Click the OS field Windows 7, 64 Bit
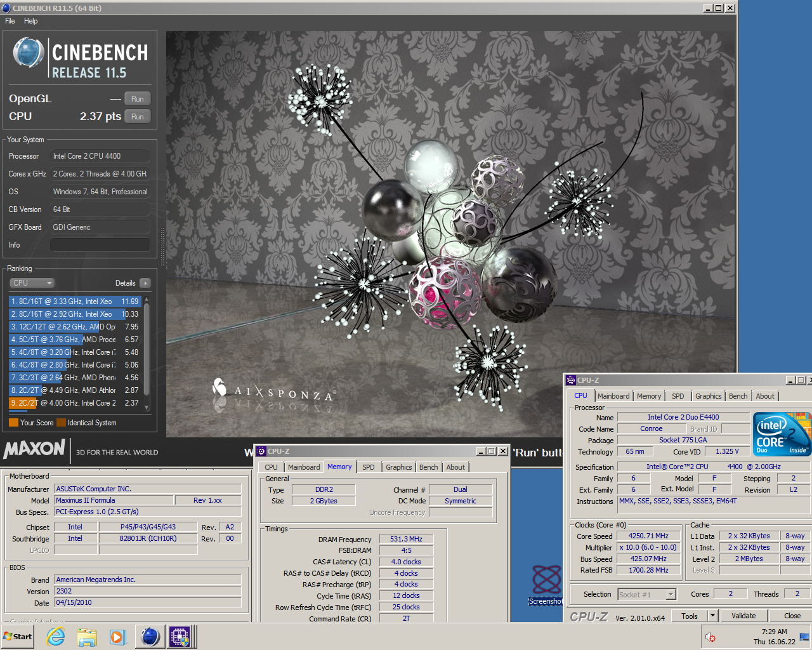This screenshot has height=650, width=812. [100, 192]
